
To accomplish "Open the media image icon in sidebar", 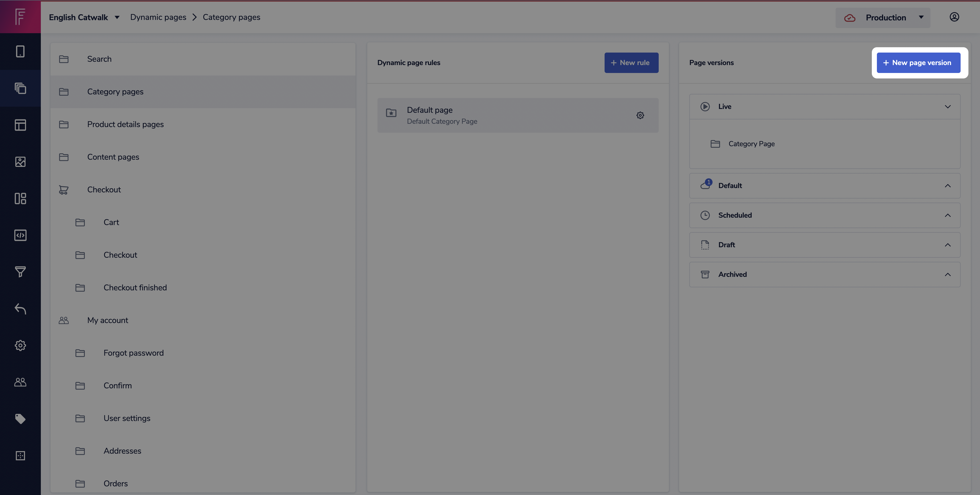I will [x=20, y=162].
